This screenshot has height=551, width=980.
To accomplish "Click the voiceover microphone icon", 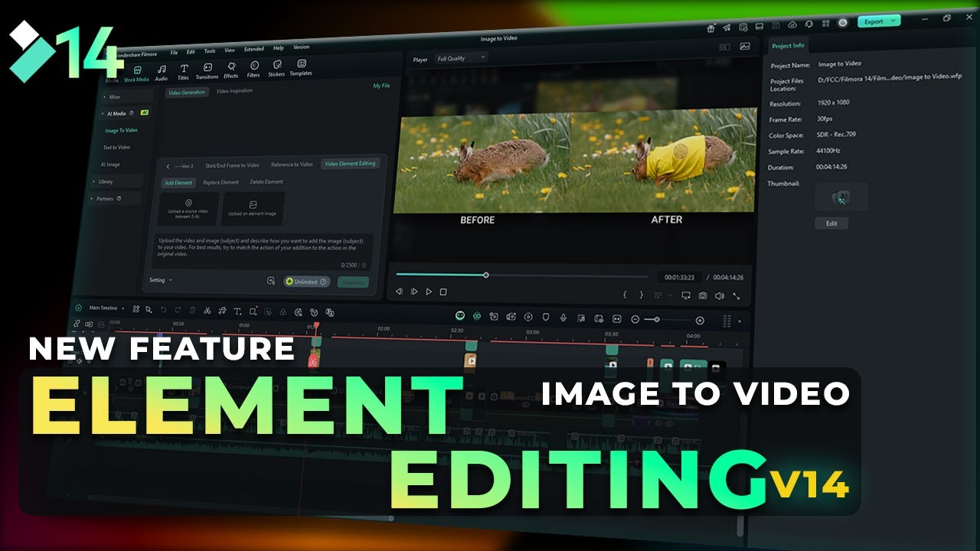I will (563, 318).
